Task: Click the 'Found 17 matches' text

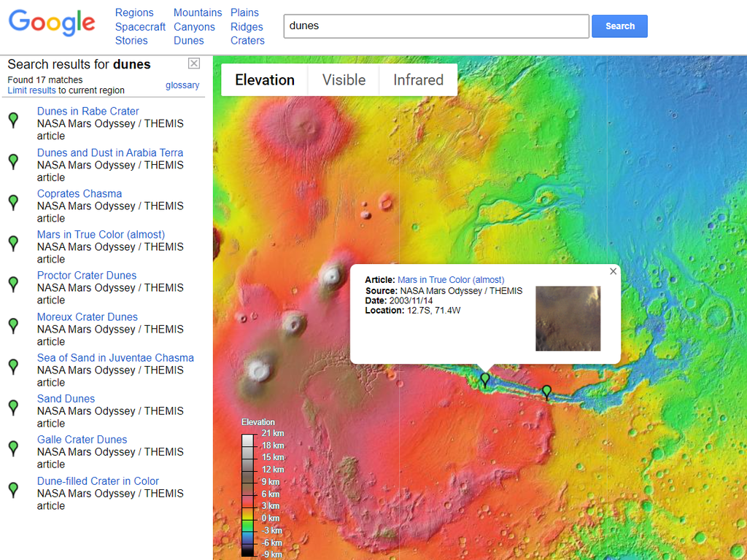Action: click(x=45, y=80)
